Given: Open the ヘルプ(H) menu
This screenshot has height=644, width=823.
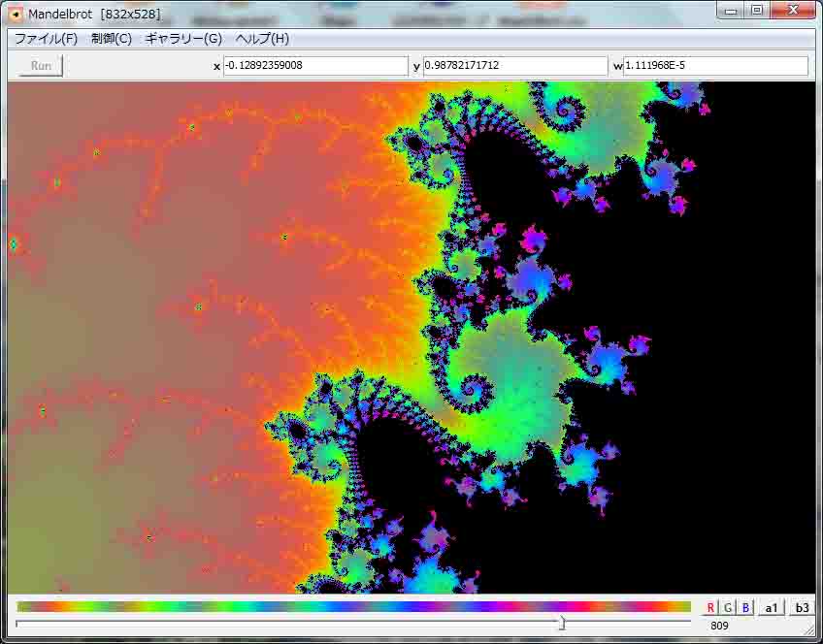Looking at the screenshot, I should point(262,39).
